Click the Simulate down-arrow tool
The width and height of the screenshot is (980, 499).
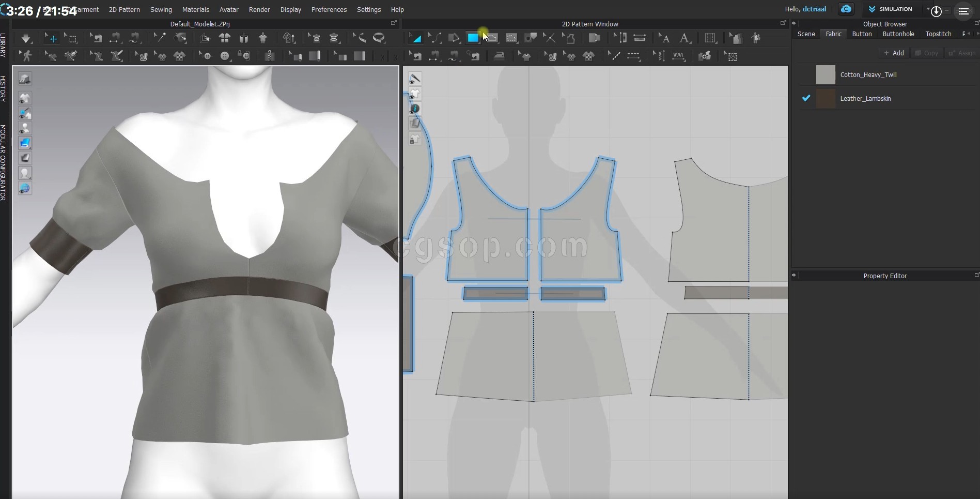25,38
